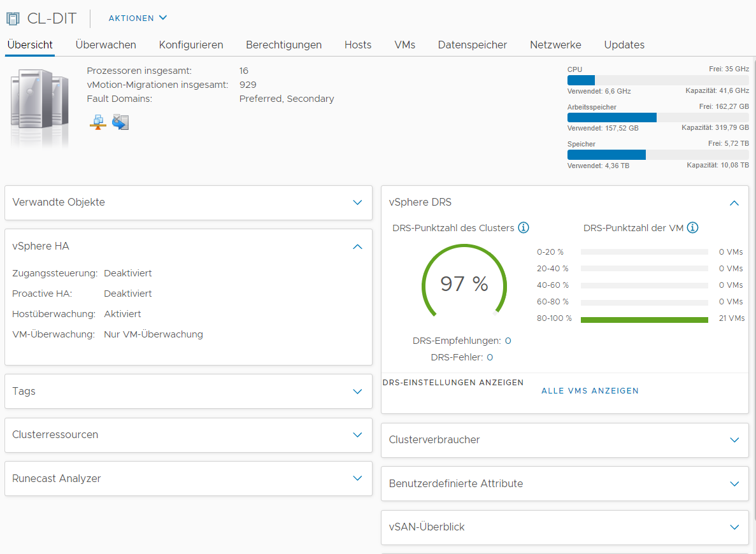
Task: Click the CL-DIT cluster icon in header
Action: (x=13, y=18)
